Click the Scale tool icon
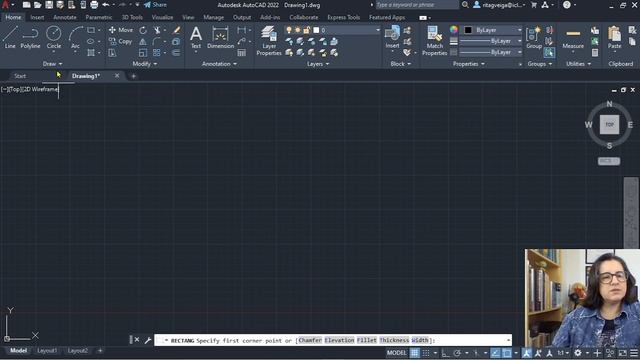Screen dimensions: 640x360 (143, 53)
